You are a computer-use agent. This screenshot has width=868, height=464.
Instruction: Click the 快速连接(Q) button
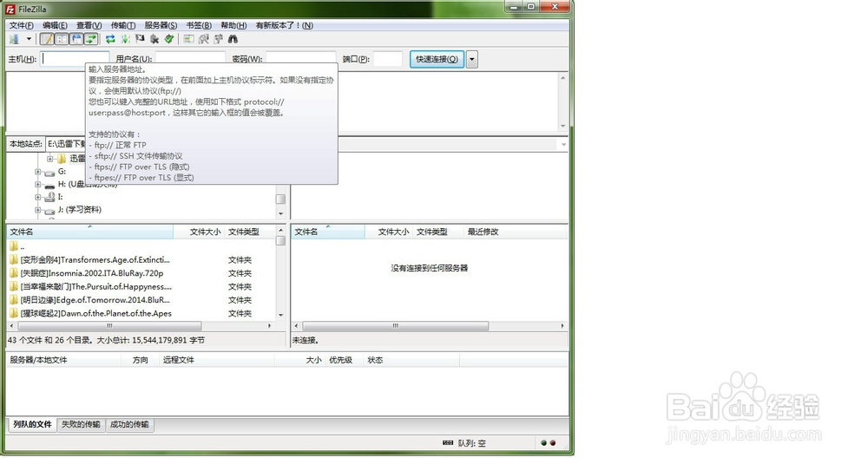(437, 59)
